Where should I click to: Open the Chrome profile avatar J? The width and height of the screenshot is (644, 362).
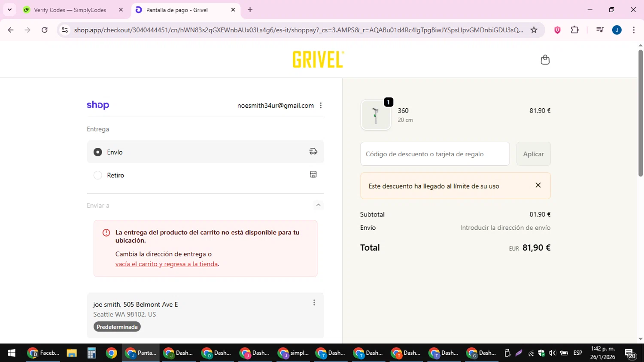point(617,30)
